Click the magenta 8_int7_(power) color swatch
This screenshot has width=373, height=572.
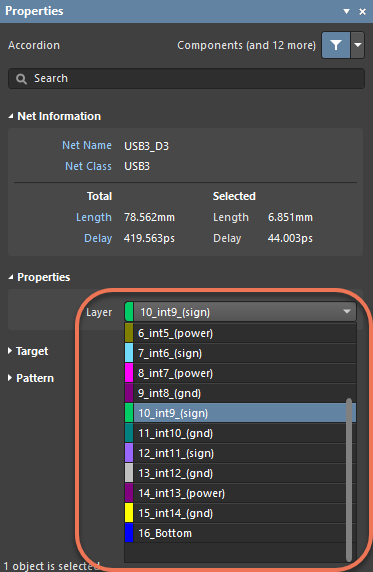click(129, 373)
